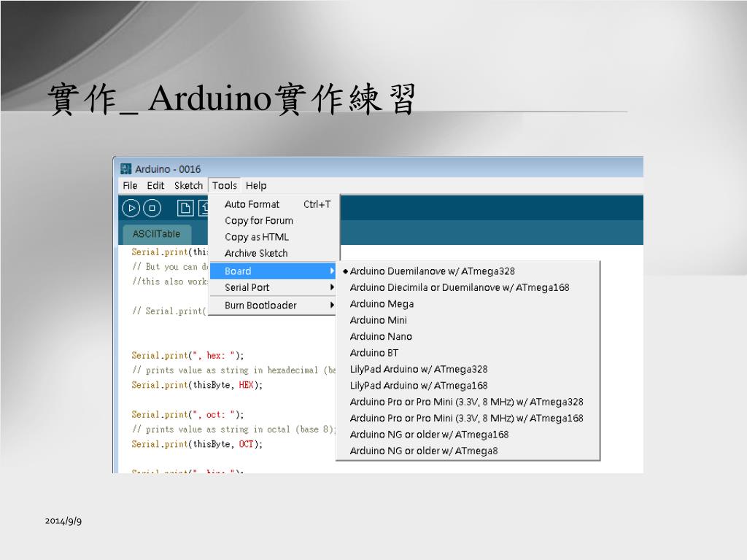Open the Sketch menu
The image size is (747, 560).
pyautogui.click(x=188, y=186)
